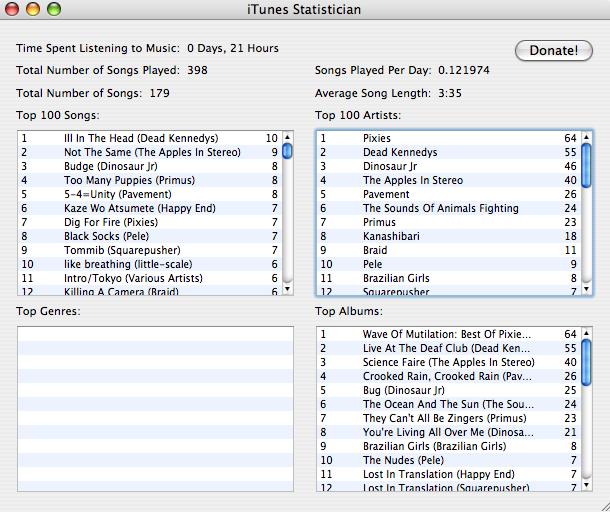Click the scroll up arrow in Top Albums list

point(586,333)
